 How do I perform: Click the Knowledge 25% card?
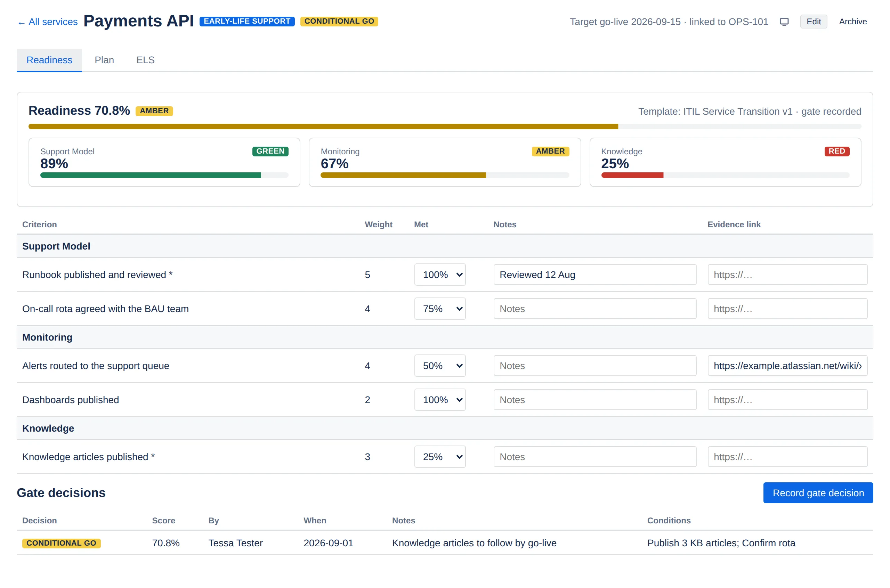[725, 162]
